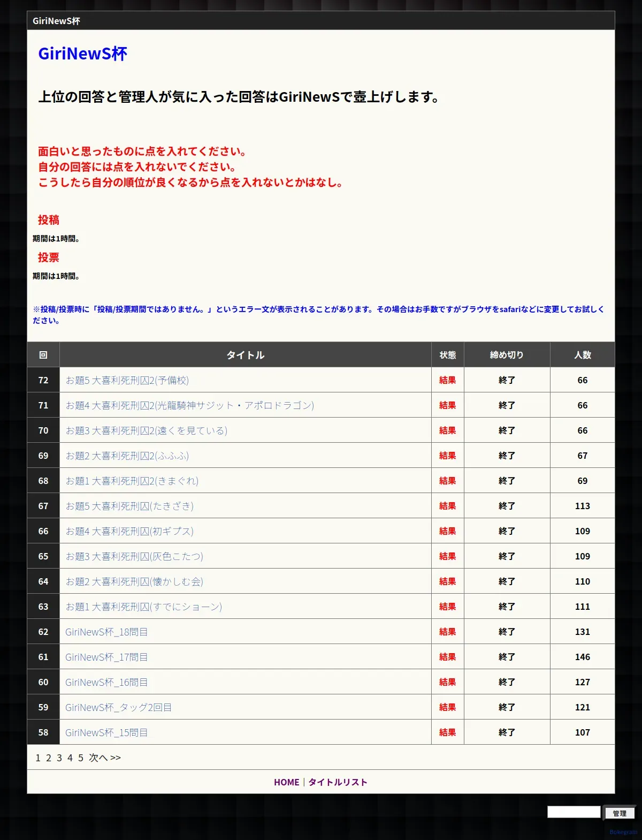Viewport: 642px width, 840px height.
Task: Select round number 64 cell
Action: click(43, 581)
